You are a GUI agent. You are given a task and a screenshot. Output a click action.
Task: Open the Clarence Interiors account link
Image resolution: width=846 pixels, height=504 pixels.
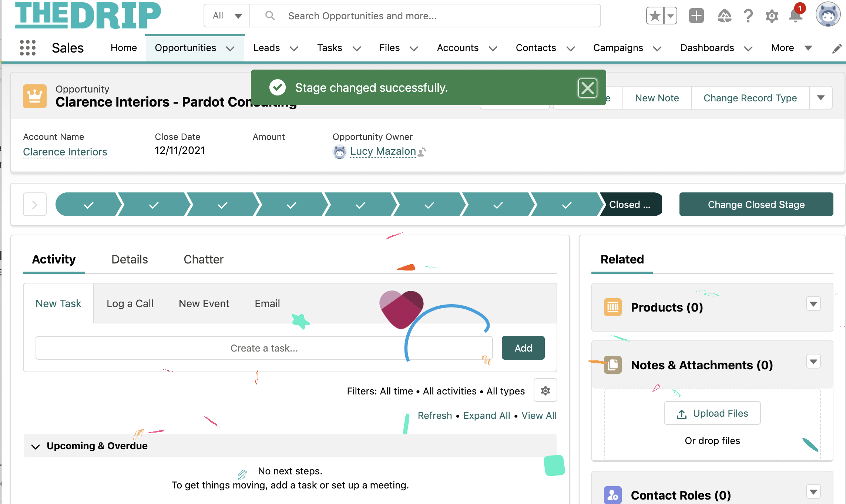(65, 152)
